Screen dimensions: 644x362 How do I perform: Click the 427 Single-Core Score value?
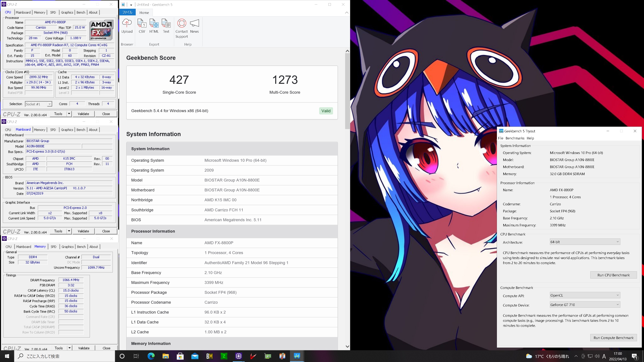click(179, 80)
